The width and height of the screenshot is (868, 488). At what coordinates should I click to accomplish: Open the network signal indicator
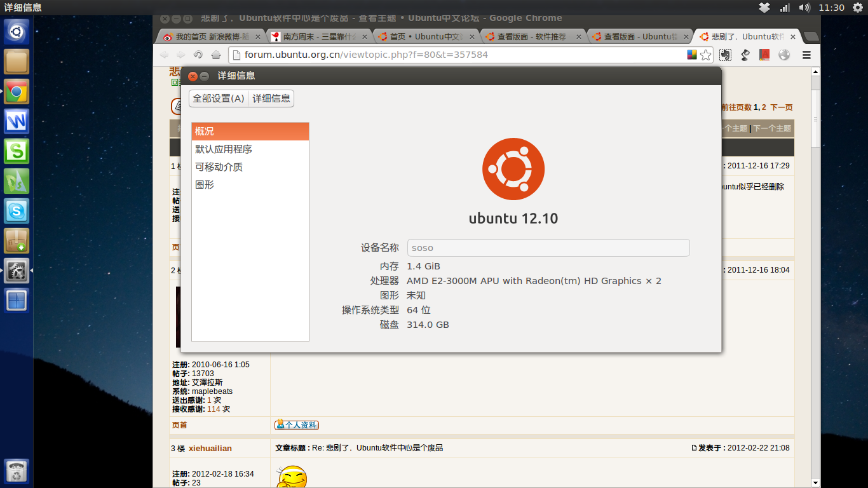coord(785,8)
